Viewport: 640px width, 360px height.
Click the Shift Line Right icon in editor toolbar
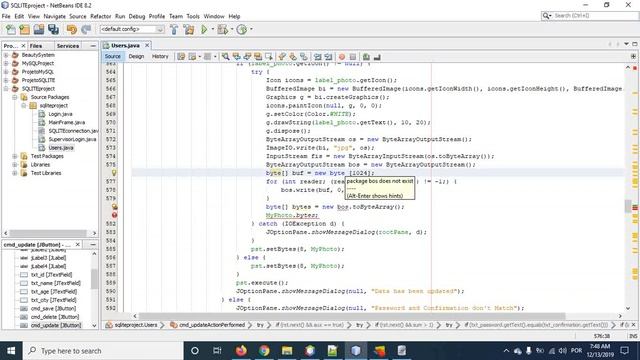tap(328, 57)
